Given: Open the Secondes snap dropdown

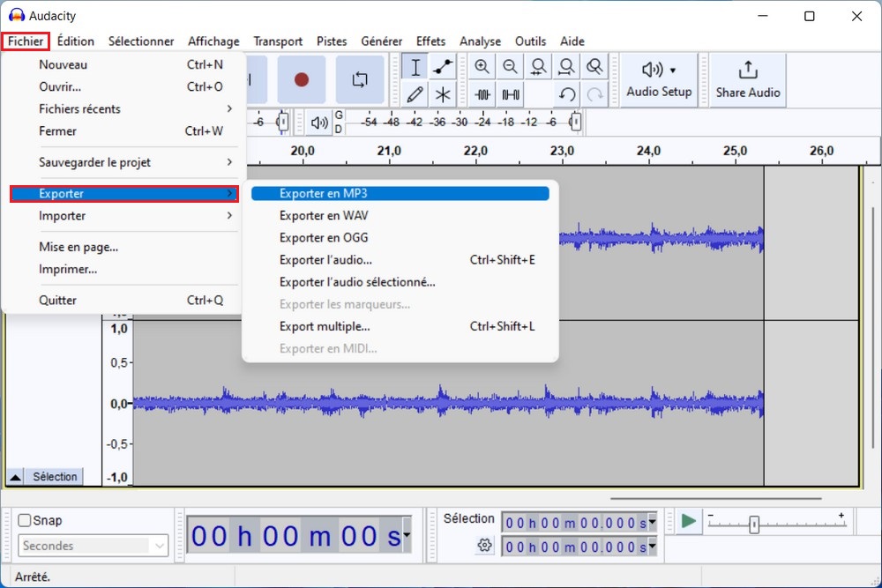Looking at the screenshot, I should (x=93, y=546).
